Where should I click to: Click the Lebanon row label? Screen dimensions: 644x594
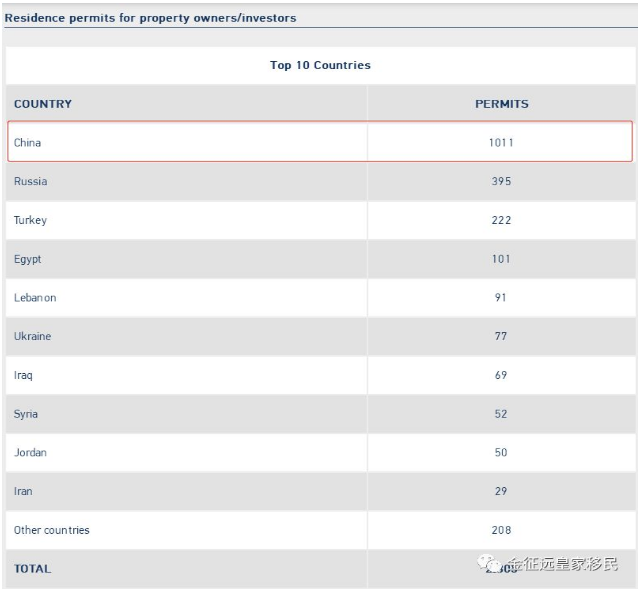(x=35, y=297)
